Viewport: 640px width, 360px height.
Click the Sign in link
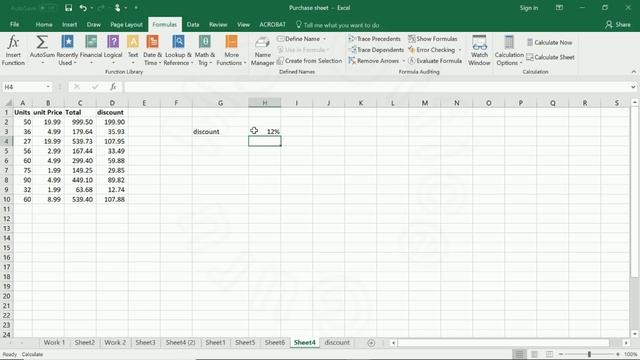[529, 8]
